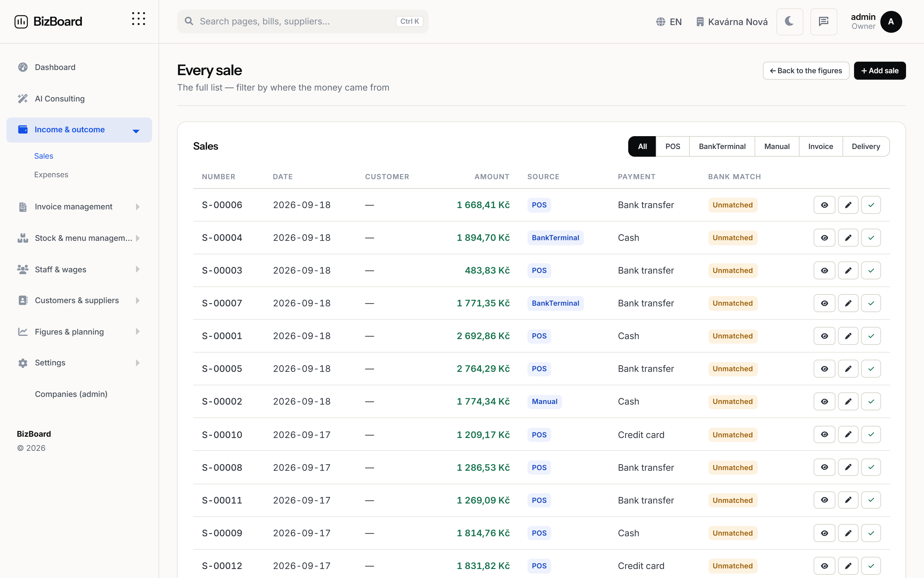
Task: View sale S-00007 with eye icon
Action: point(824,303)
